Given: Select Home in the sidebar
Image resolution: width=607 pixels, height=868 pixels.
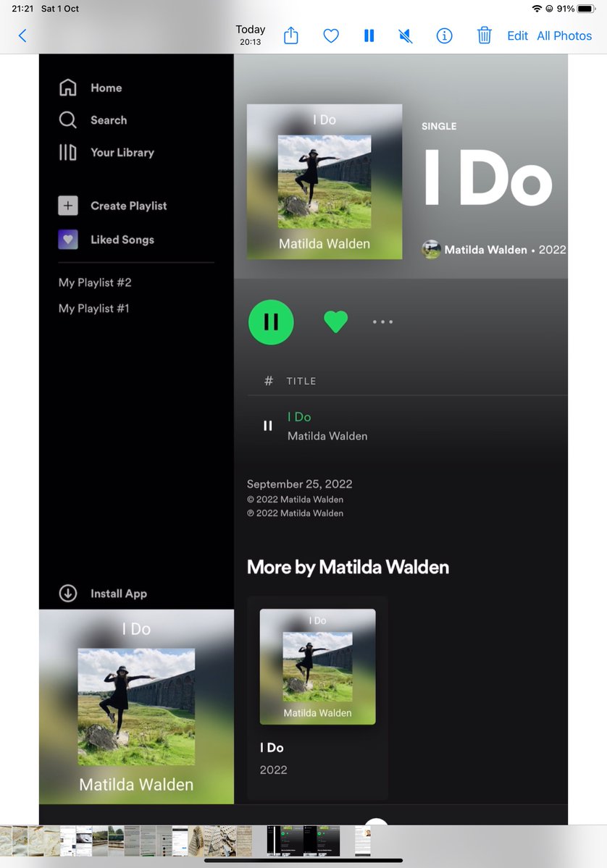Looking at the screenshot, I should (x=106, y=88).
